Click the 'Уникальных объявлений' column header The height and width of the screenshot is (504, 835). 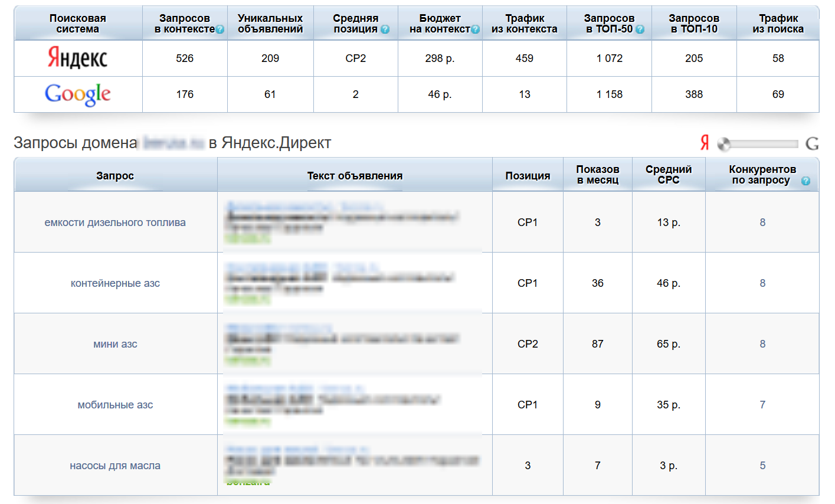point(270,24)
